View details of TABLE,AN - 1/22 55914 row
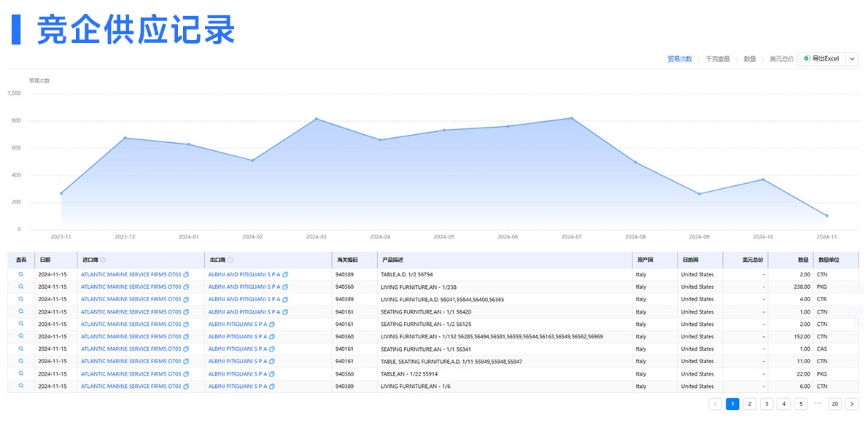Viewport: 868px width, 423px height. (21, 373)
